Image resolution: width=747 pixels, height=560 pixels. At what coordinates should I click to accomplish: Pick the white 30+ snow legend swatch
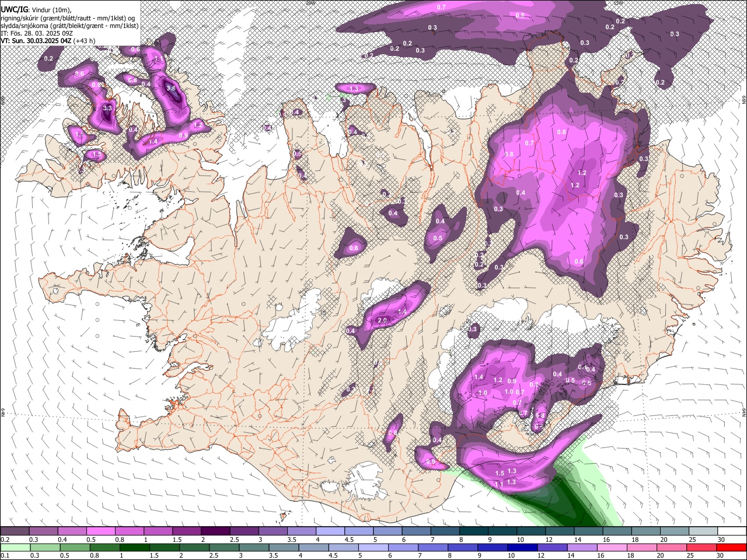pyautogui.click(x=732, y=531)
